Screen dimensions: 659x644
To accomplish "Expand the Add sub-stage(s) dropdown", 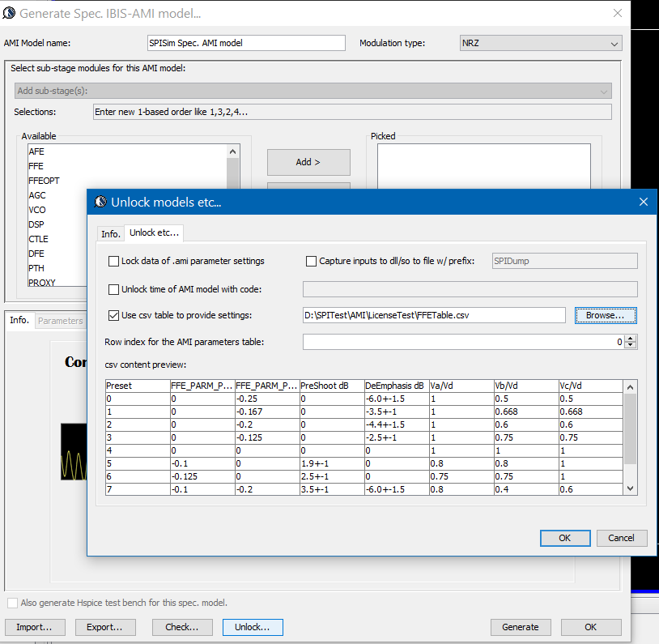I will pyautogui.click(x=312, y=91).
